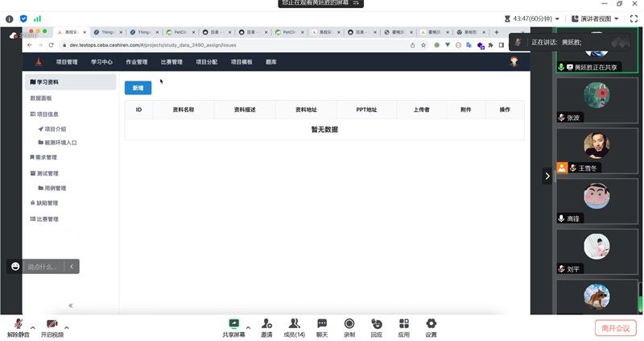
Task: Show the 成员(14) members list
Action: coord(294,323)
